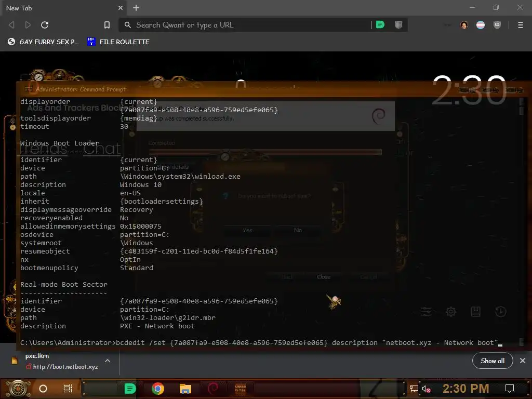Open the uBlock Origin shield extension
Image resolution: width=532 pixels, height=399 pixels.
(x=497, y=25)
